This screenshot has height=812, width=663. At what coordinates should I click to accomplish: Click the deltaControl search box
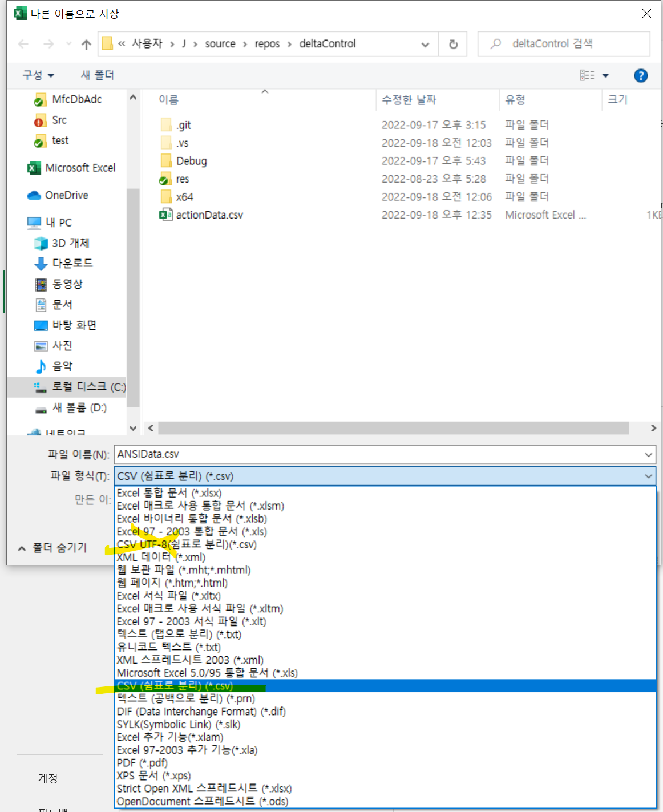click(x=564, y=44)
